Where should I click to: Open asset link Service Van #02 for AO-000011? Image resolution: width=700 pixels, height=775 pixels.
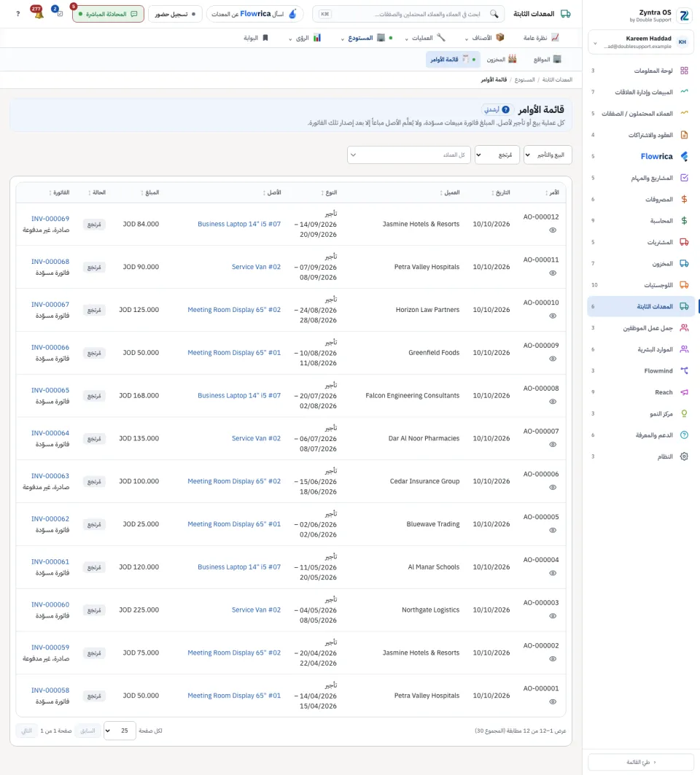coord(256,267)
